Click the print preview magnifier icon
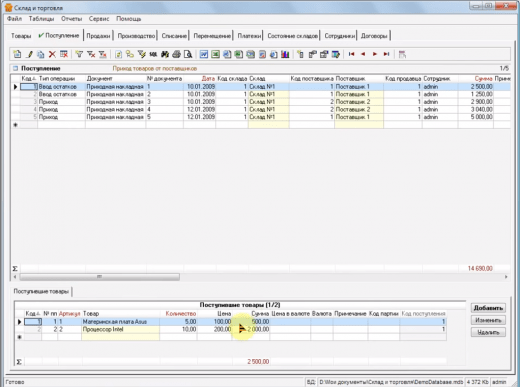The height and width of the screenshot is (387, 520). point(188,54)
